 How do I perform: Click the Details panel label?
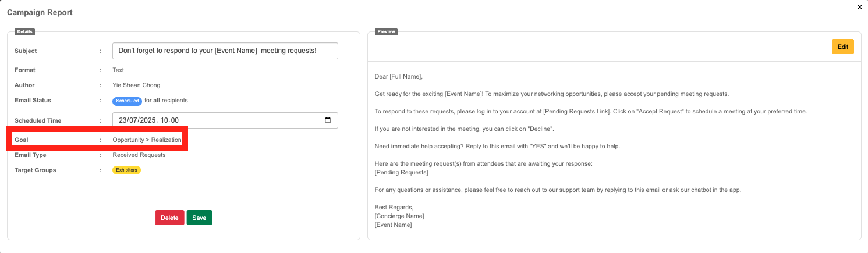coord(24,31)
